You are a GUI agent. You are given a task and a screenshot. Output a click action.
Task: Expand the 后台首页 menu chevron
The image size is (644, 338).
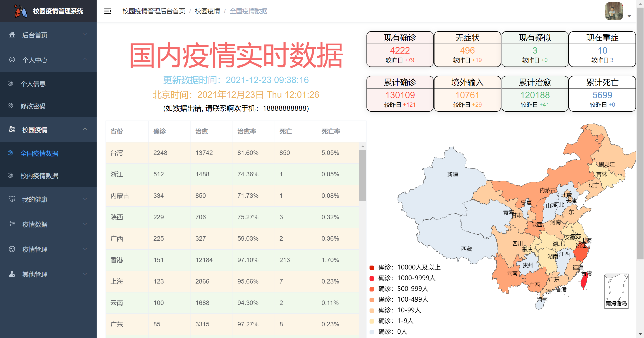tap(85, 35)
